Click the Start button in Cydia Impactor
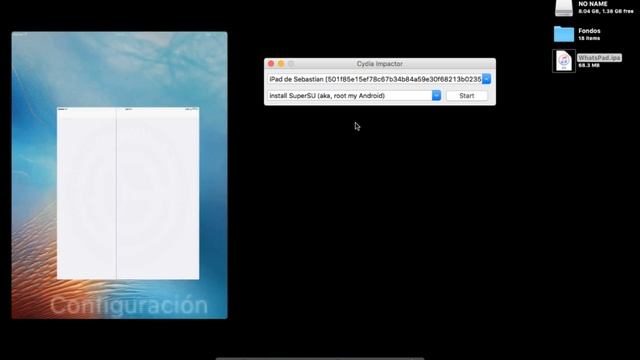 click(x=467, y=96)
